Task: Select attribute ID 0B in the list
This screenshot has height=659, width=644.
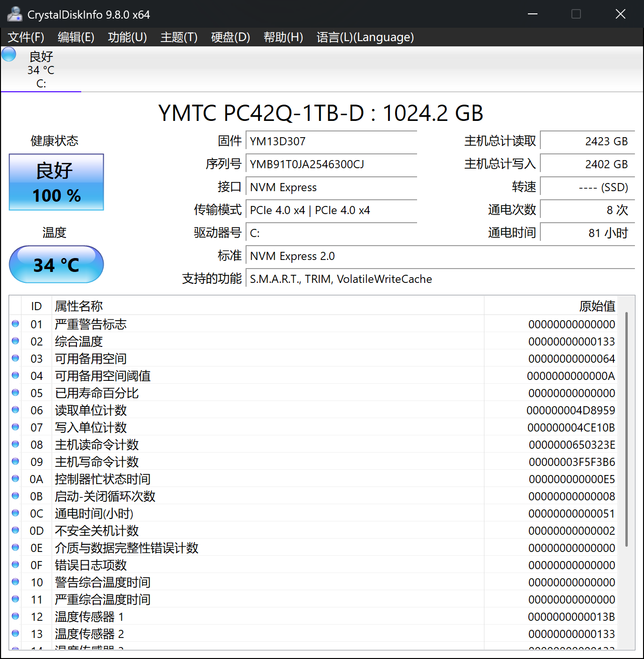Action: [36, 497]
